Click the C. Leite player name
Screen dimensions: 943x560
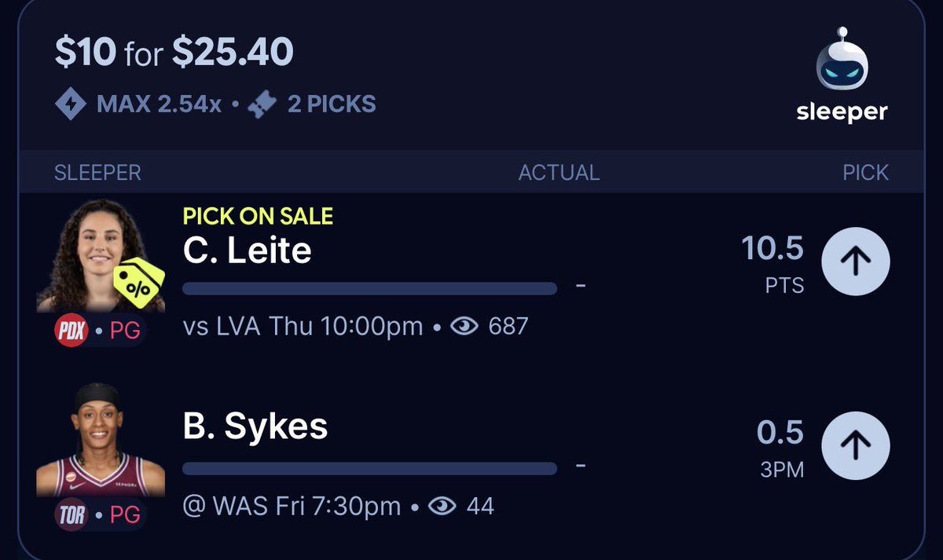pyautogui.click(x=247, y=251)
